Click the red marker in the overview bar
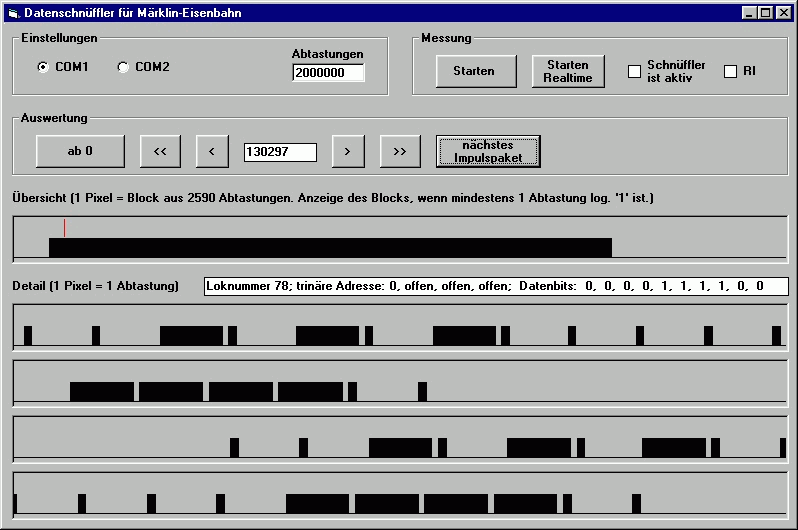 (64, 228)
